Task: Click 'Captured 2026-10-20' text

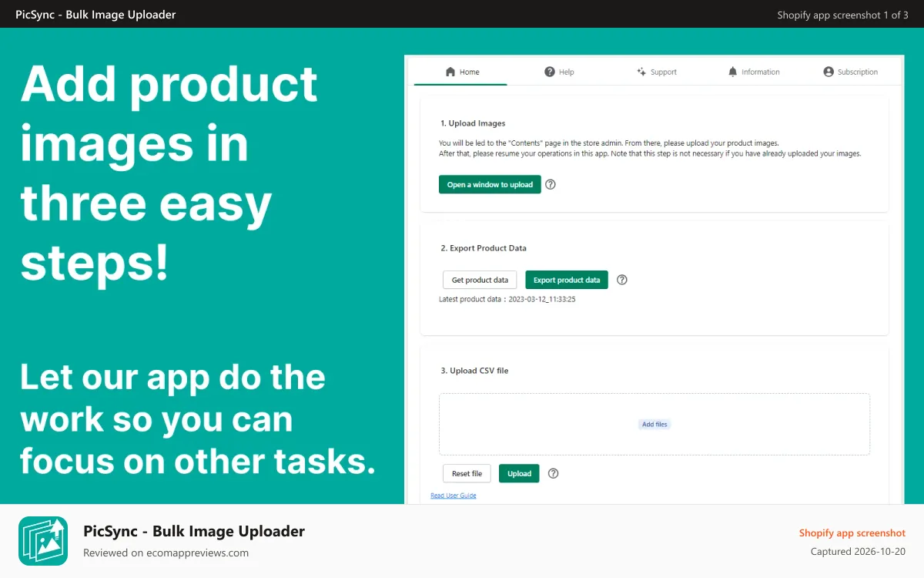Action: click(x=858, y=552)
